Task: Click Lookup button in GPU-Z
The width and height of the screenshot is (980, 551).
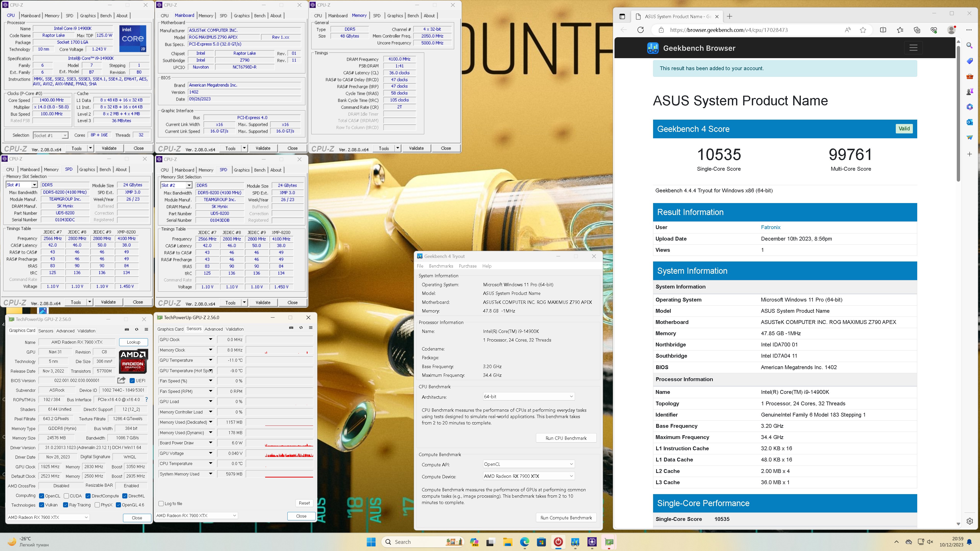Action: 133,342
